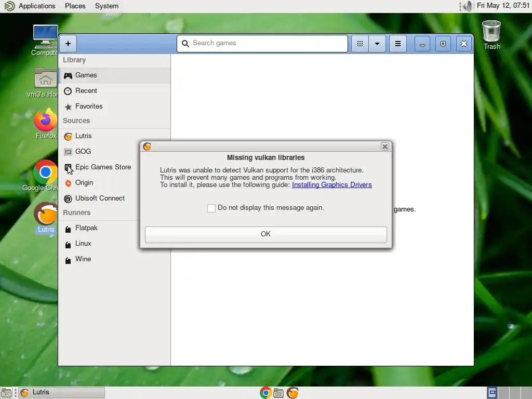Click the magnifier icon in the search box

(185, 44)
